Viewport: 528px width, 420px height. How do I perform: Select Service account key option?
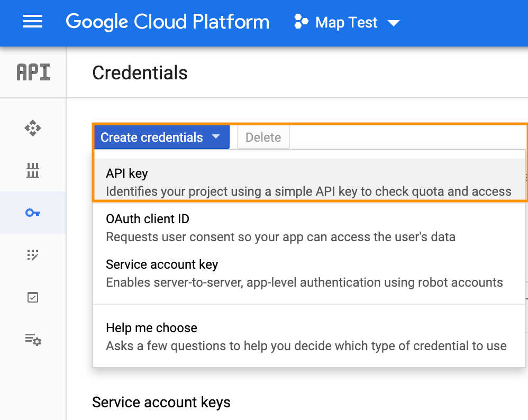click(x=309, y=273)
